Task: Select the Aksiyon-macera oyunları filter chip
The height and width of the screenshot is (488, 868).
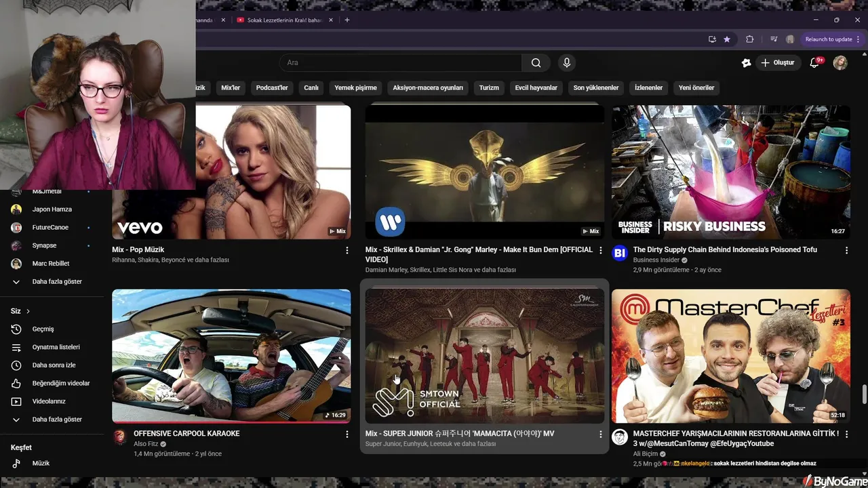Action: click(428, 87)
